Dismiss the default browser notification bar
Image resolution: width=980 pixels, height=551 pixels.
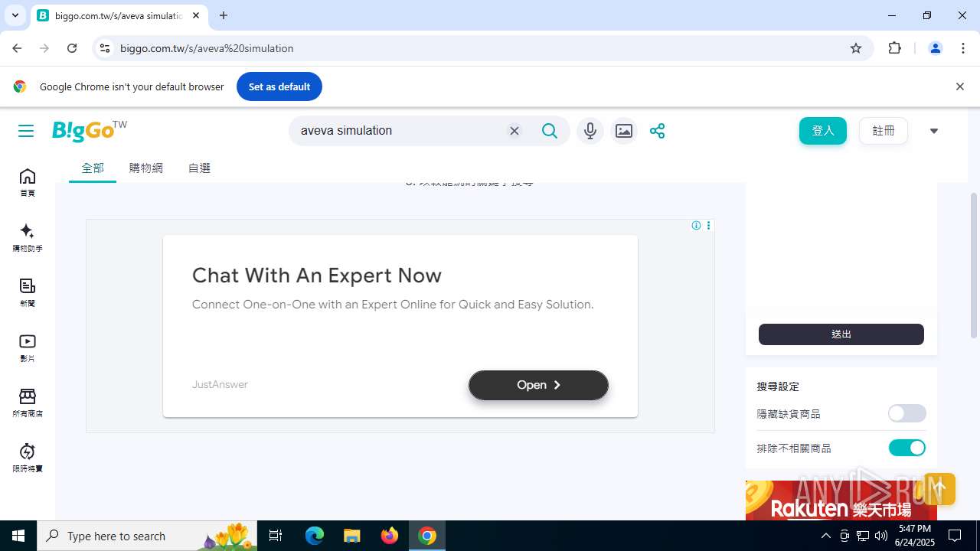[x=959, y=86]
